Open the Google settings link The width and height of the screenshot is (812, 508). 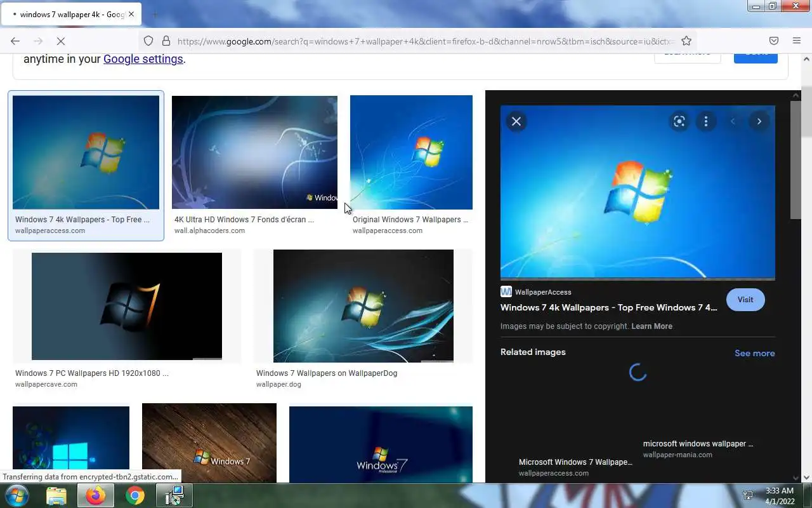(143, 59)
